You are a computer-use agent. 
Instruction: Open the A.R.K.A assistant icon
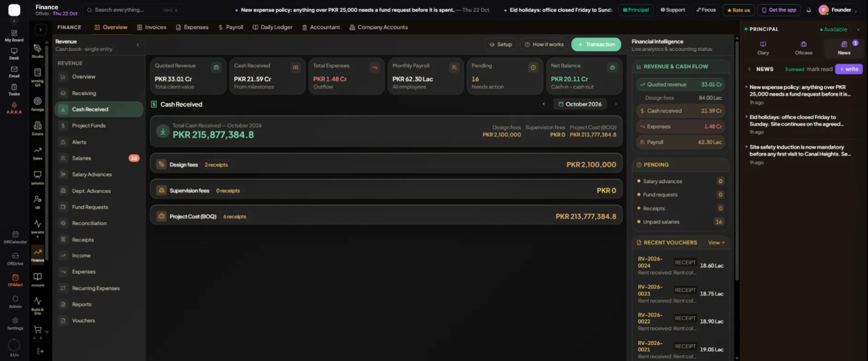pyautogui.click(x=14, y=108)
